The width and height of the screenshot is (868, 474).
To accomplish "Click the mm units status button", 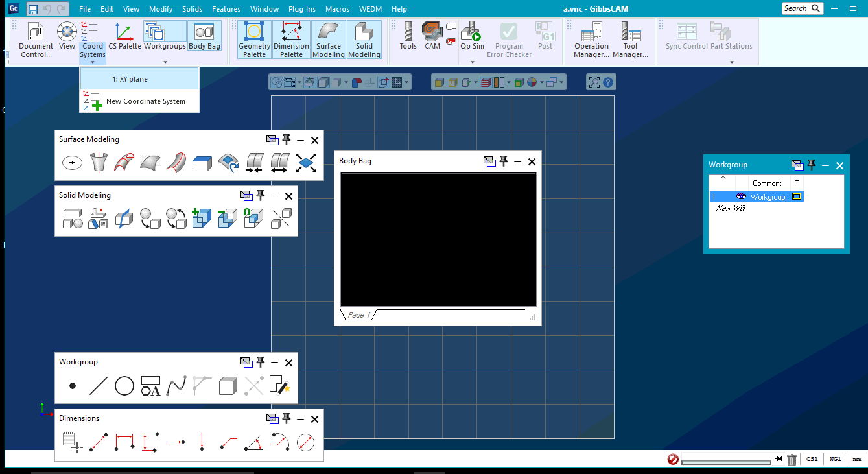I will (x=856, y=459).
